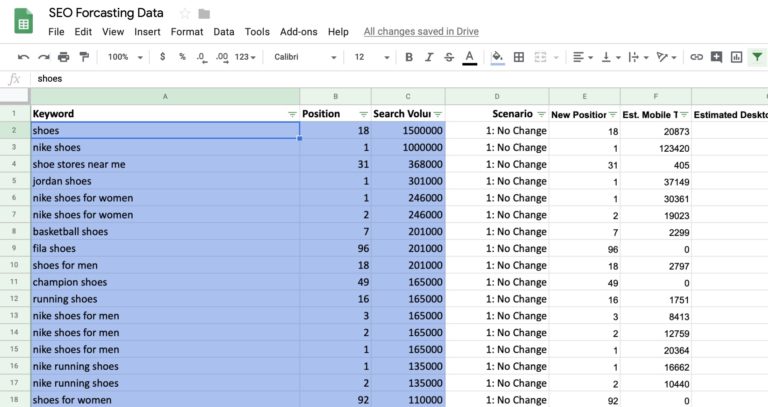
Task: Toggle bold formatting
Action: [409, 57]
